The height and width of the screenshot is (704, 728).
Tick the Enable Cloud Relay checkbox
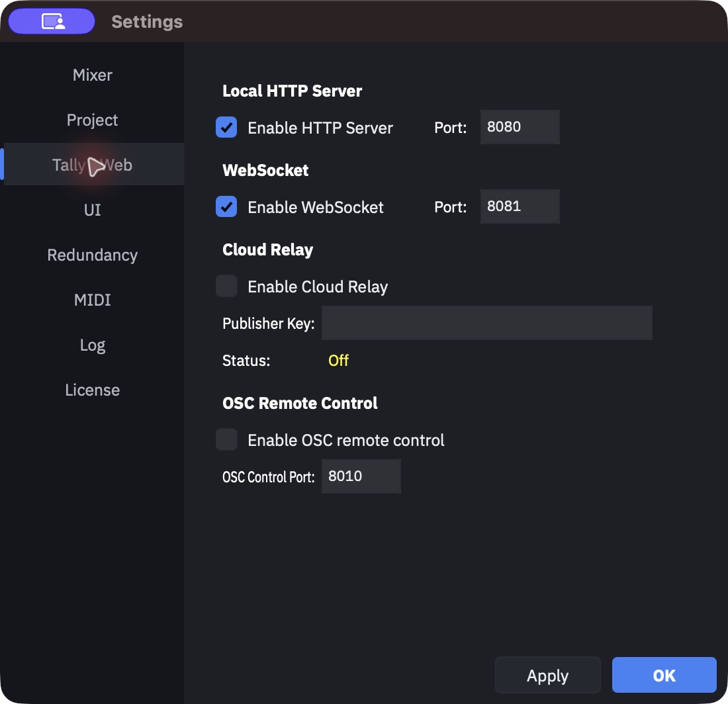[226, 286]
